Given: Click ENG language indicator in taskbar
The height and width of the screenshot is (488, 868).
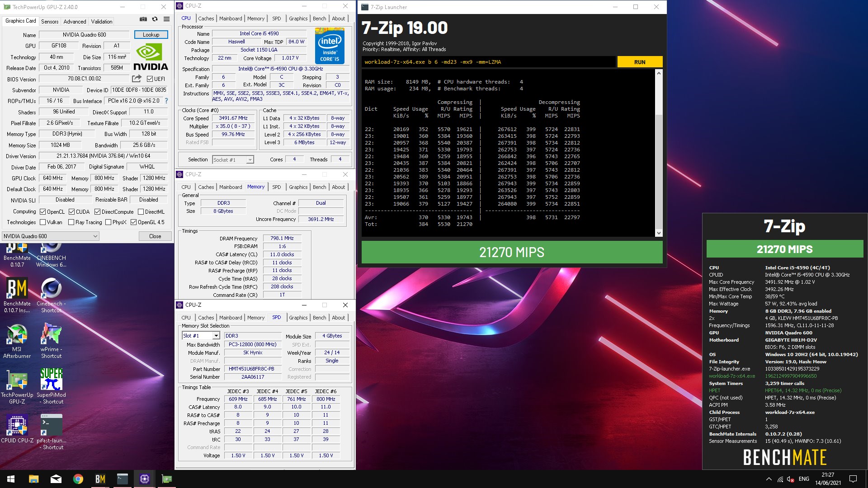Looking at the screenshot, I should pos(804,479).
